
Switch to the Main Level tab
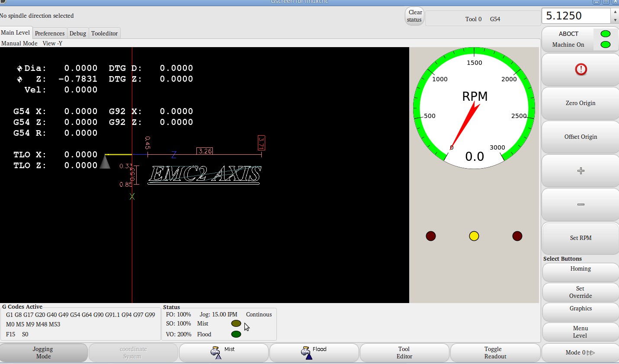click(16, 32)
